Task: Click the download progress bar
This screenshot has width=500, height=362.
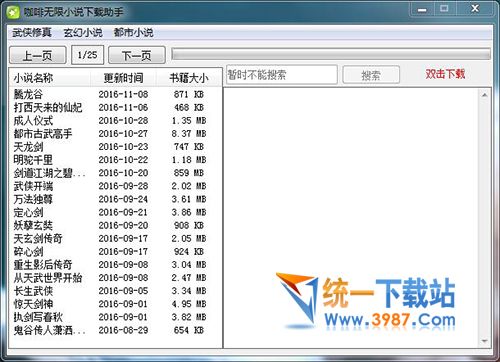Action: pyautogui.click(x=331, y=54)
